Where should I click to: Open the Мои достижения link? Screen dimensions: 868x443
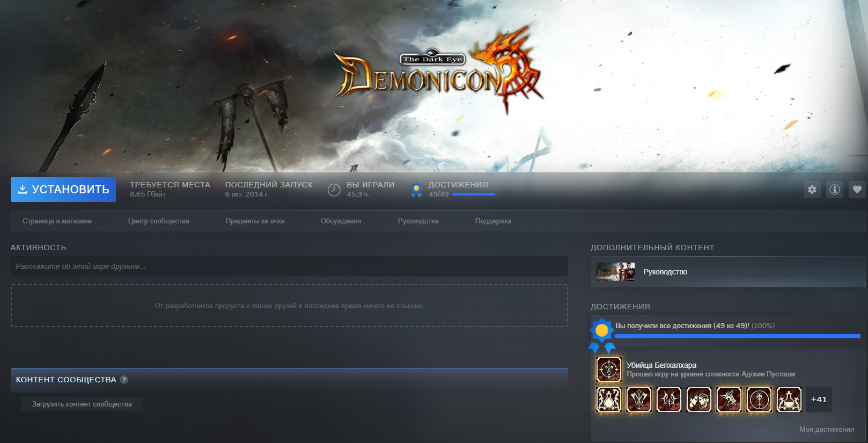pyautogui.click(x=827, y=430)
